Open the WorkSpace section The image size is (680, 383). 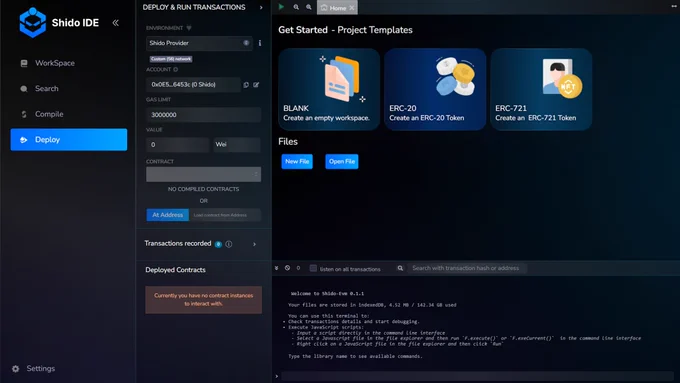point(55,63)
